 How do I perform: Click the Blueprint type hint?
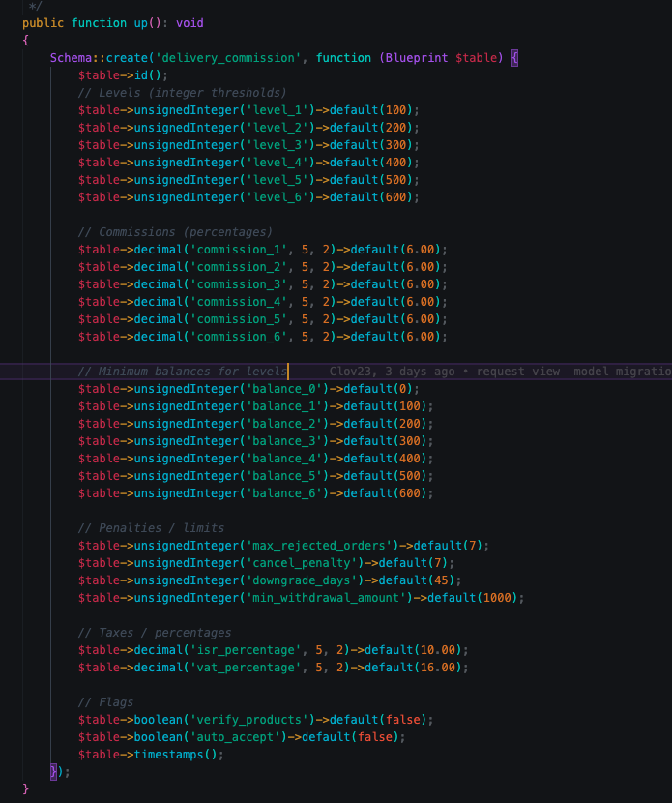click(x=418, y=58)
